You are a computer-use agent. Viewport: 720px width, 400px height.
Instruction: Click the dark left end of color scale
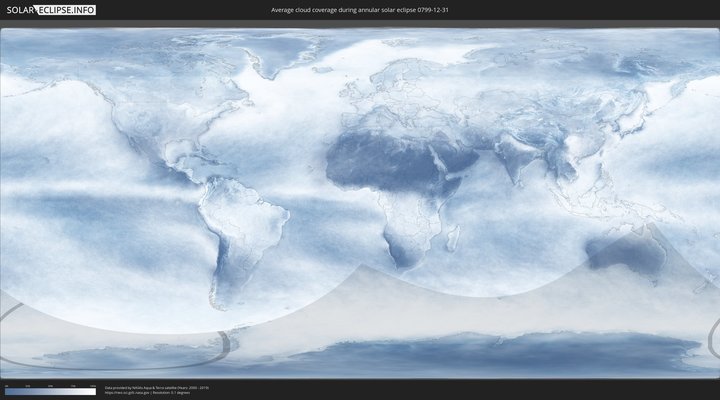(8, 391)
